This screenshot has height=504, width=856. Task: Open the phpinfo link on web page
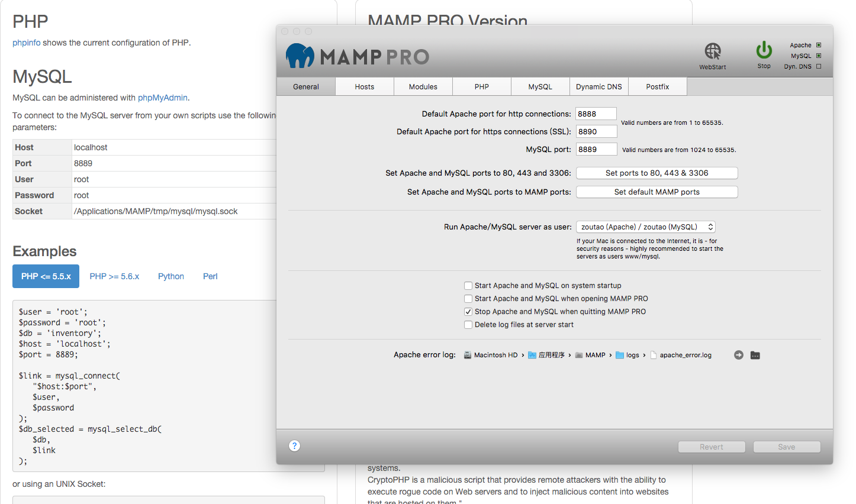click(x=27, y=43)
